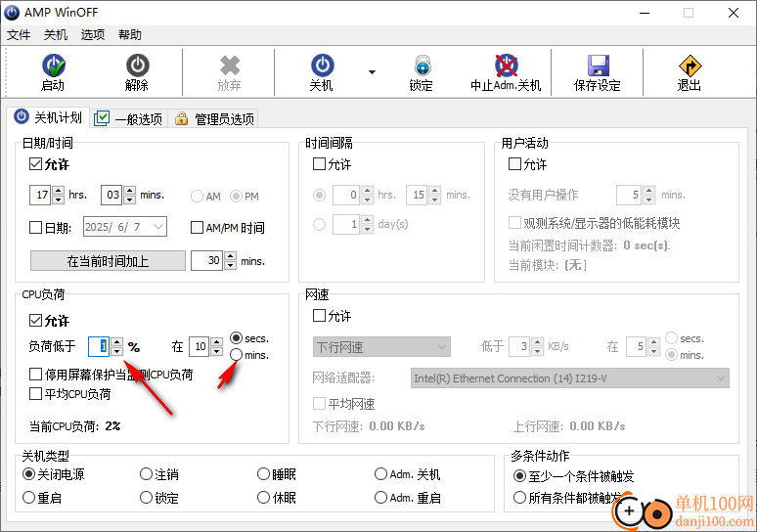The image size is (757, 532).
Task: Click the minutes field showing 03
Action: coord(111,195)
